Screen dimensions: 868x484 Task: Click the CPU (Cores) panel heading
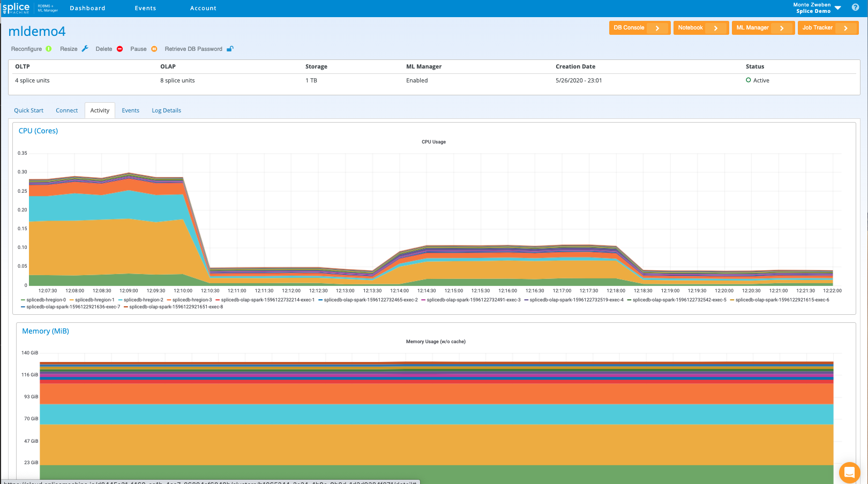point(38,131)
